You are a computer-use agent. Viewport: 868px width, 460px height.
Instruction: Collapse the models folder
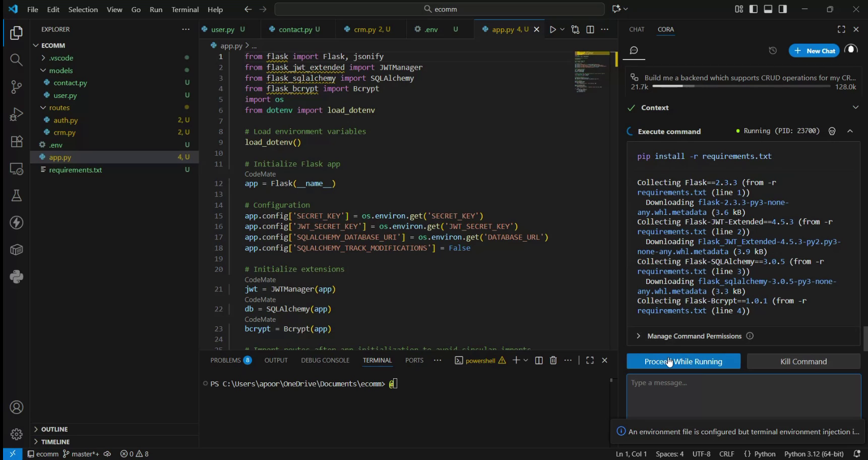point(44,70)
